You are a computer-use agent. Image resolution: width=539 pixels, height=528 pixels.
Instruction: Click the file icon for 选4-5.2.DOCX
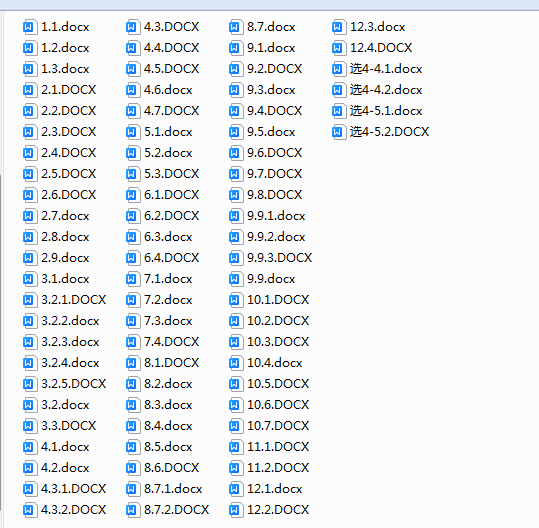339,132
